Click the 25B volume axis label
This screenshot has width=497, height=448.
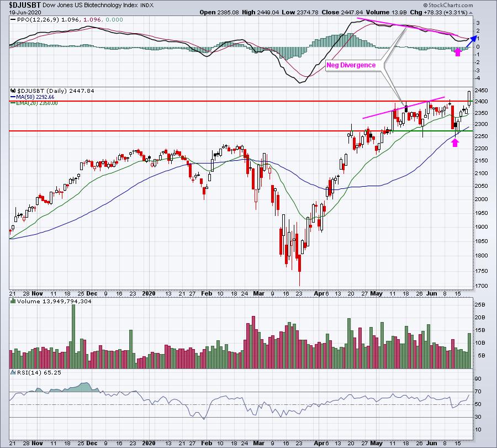tap(480, 305)
